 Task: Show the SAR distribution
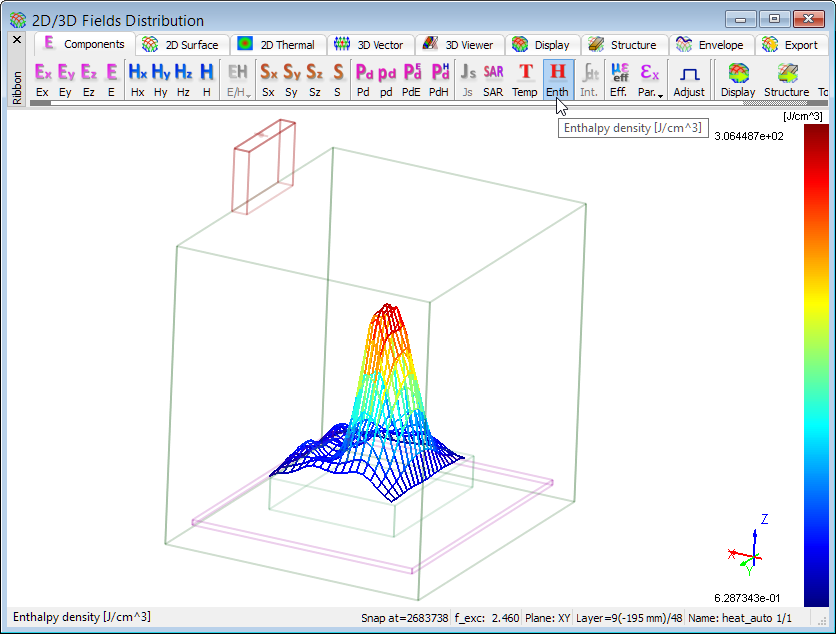[493, 79]
